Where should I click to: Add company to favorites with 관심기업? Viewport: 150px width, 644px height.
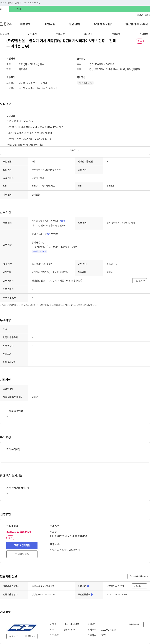(14, 636)
